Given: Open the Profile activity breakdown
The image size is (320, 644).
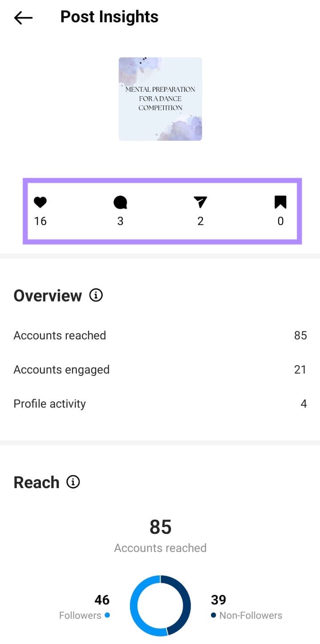Looking at the screenshot, I should (160, 404).
